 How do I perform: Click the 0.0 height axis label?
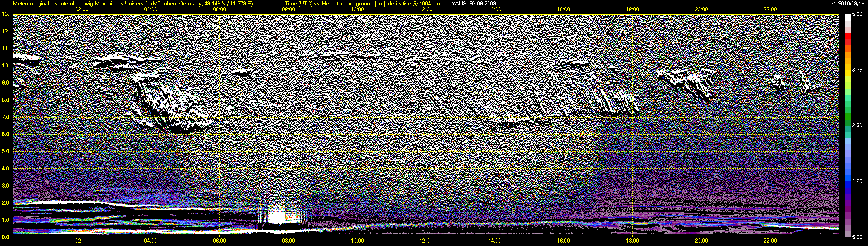(5, 237)
